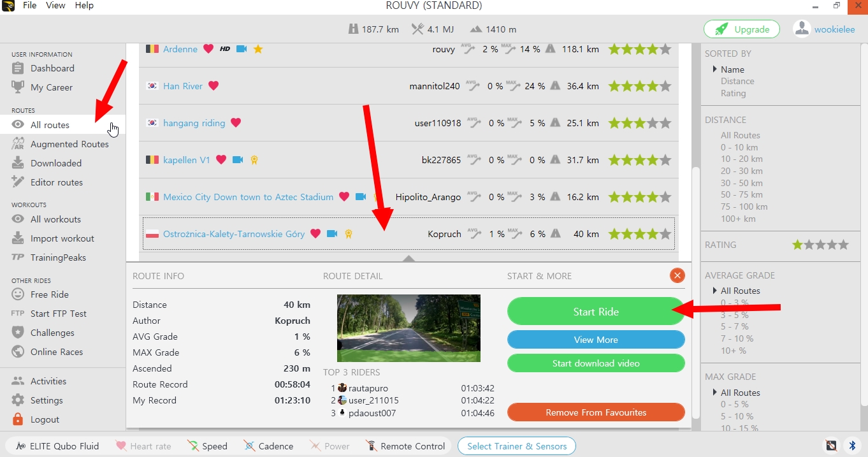Open Ostrożnica-Kalety-Tarnowskie Góry route
Image resolution: width=868 pixels, height=457 pixels.
[234, 234]
